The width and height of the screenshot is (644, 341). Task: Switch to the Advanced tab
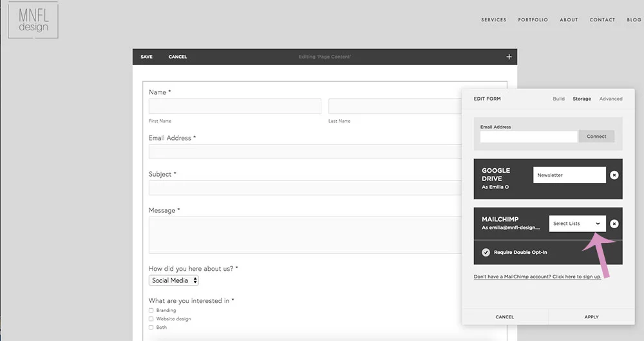(611, 99)
